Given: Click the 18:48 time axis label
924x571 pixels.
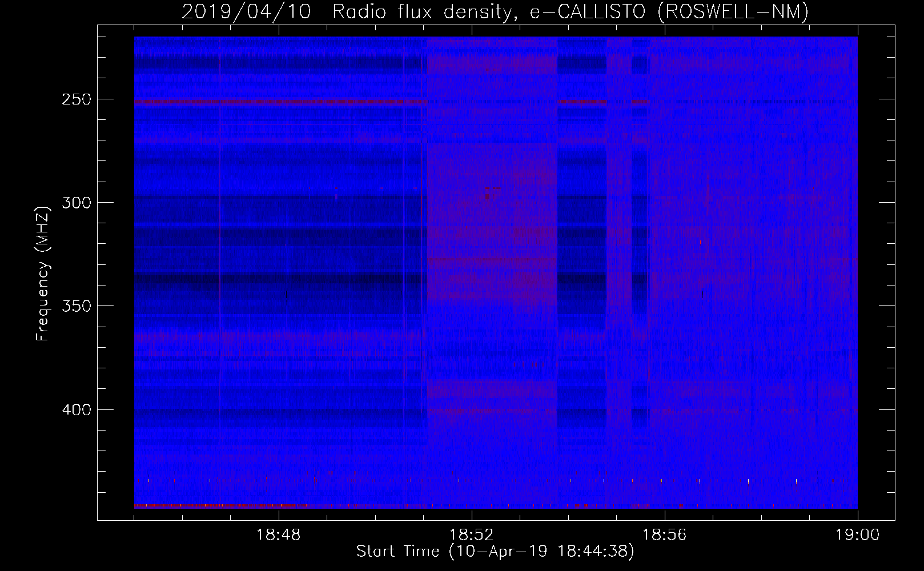Looking at the screenshot, I should pyautogui.click(x=279, y=535).
